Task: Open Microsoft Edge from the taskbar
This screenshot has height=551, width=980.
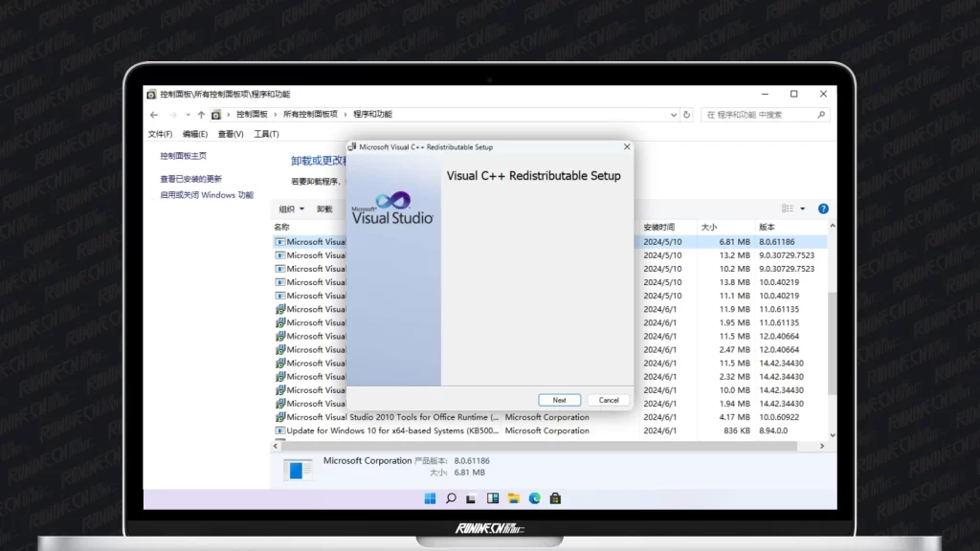Action: (534, 498)
